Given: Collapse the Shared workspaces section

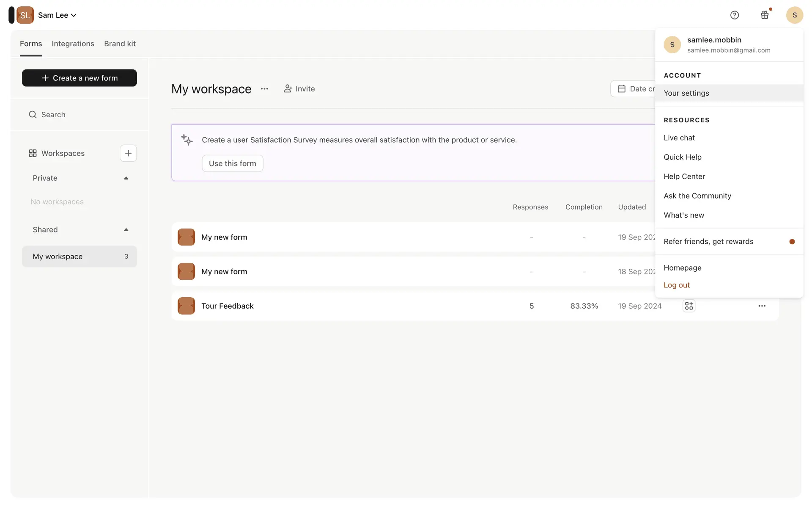Looking at the screenshot, I should click(126, 230).
